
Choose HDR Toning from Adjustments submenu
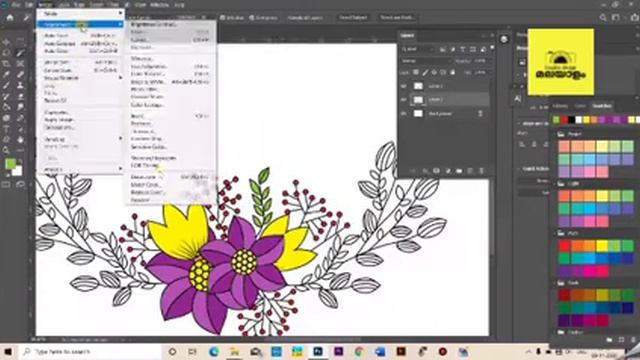(171, 165)
